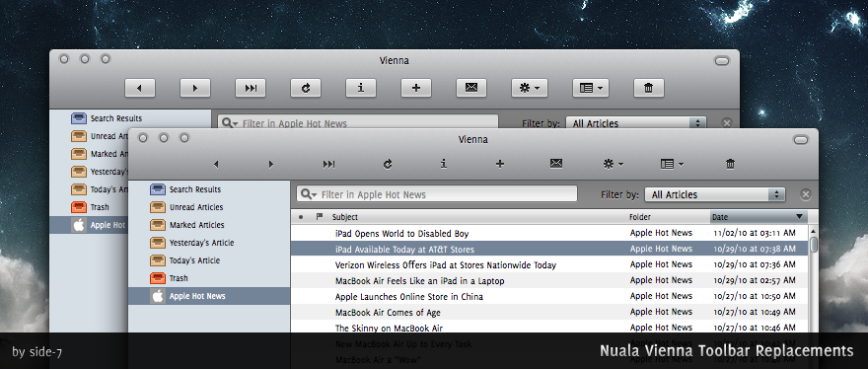868x369 pixels.
Task: Select Search Results in rear Vienna window
Action: point(130,118)
